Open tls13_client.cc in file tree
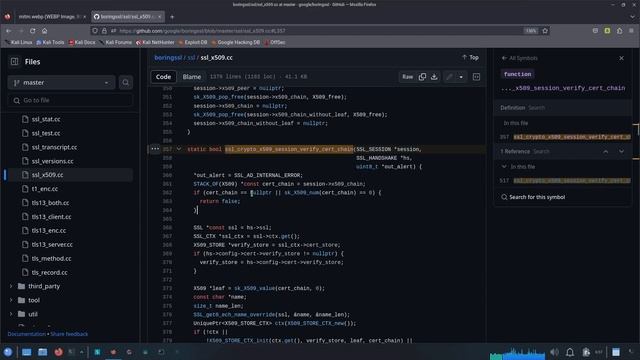The width and height of the screenshot is (640, 360). [x=51, y=217]
